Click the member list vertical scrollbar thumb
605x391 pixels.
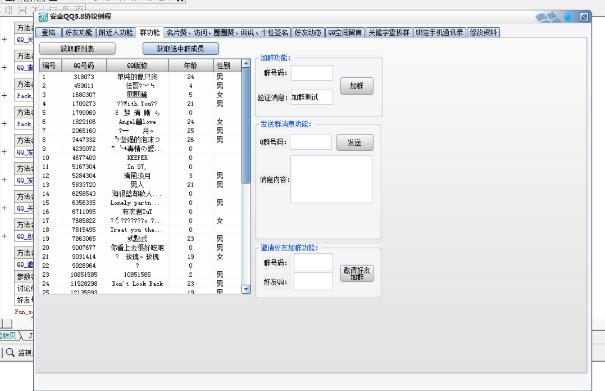click(x=246, y=125)
